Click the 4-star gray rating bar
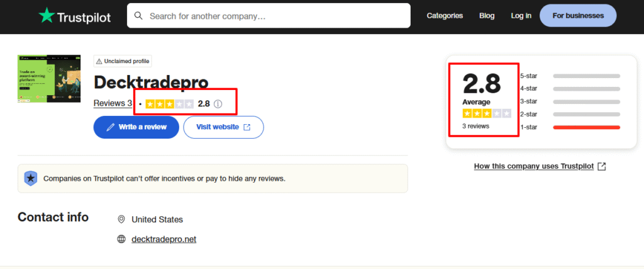 (x=587, y=89)
